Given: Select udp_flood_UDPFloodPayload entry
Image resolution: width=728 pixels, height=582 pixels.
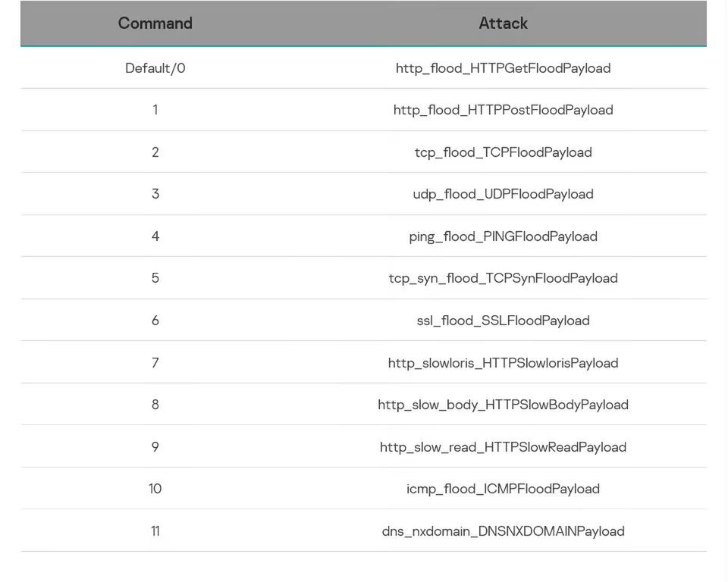Looking at the screenshot, I should (503, 194).
